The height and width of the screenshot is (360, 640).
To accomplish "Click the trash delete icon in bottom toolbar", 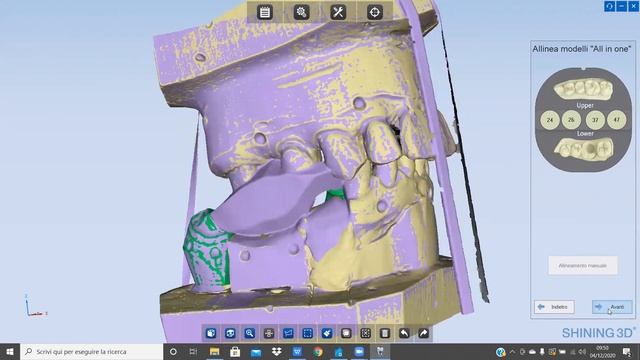I will [385, 333].
